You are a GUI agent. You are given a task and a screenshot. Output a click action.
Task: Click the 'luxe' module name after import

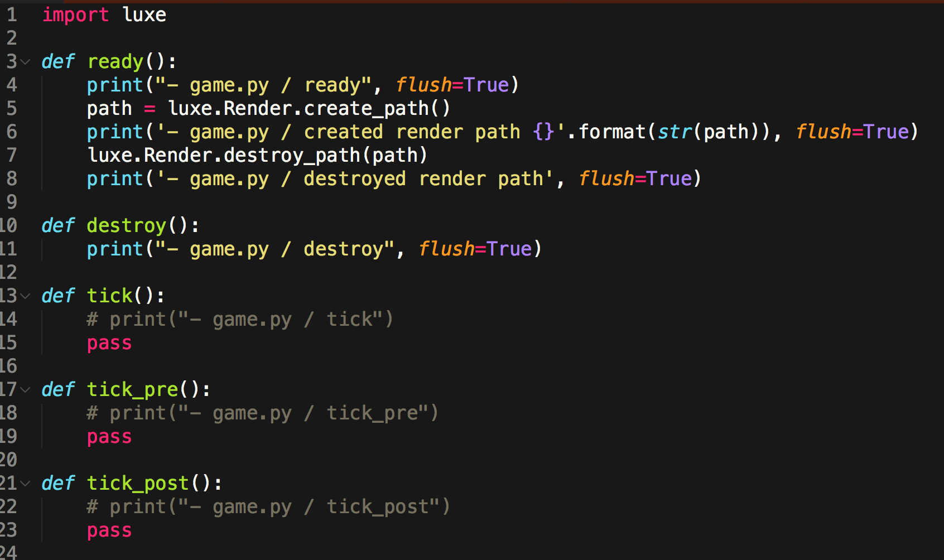(x=144, y=15)
